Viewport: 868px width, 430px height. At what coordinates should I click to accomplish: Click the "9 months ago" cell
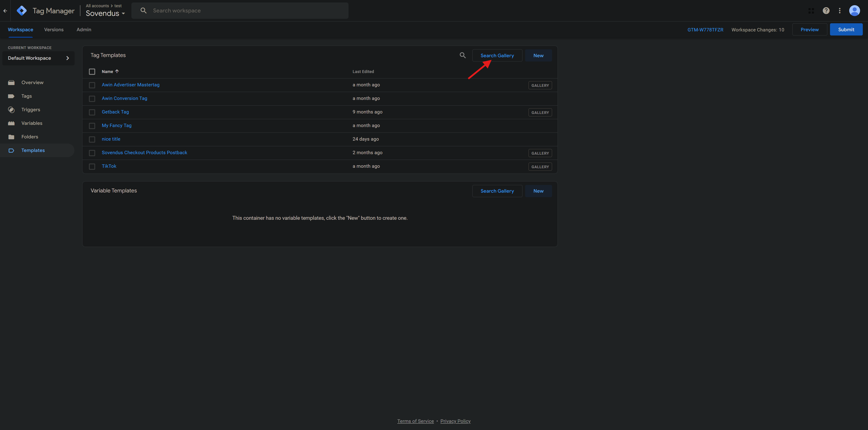coord(367,112)
